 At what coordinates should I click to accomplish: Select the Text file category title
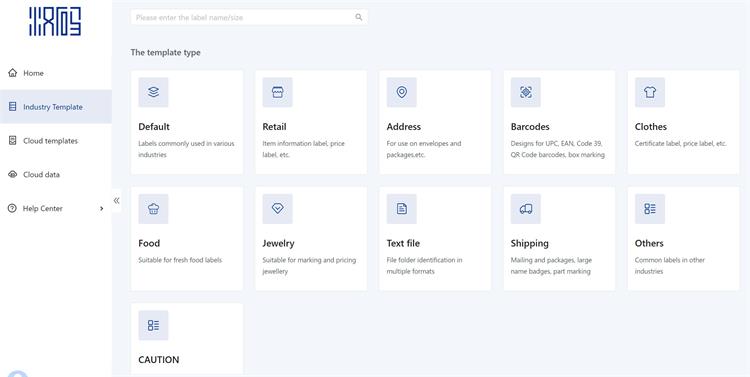point(403,243)
